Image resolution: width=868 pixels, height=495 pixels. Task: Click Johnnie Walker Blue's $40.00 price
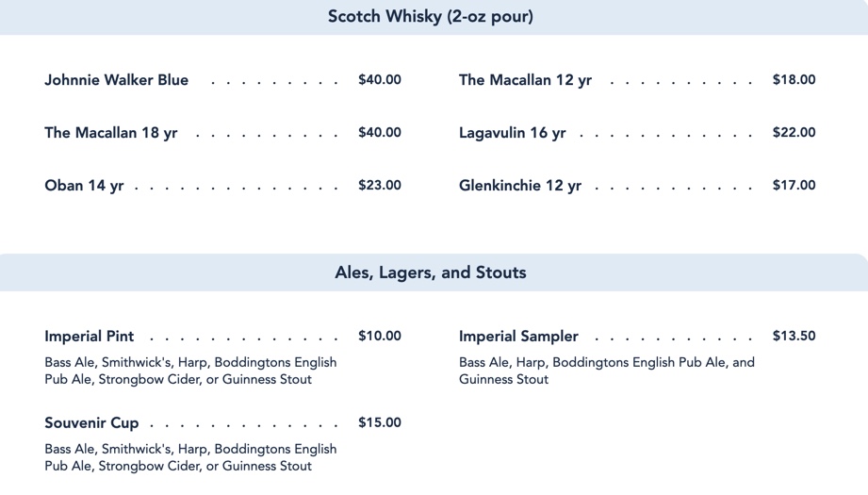pyautogui.click(x=379, y=80)
